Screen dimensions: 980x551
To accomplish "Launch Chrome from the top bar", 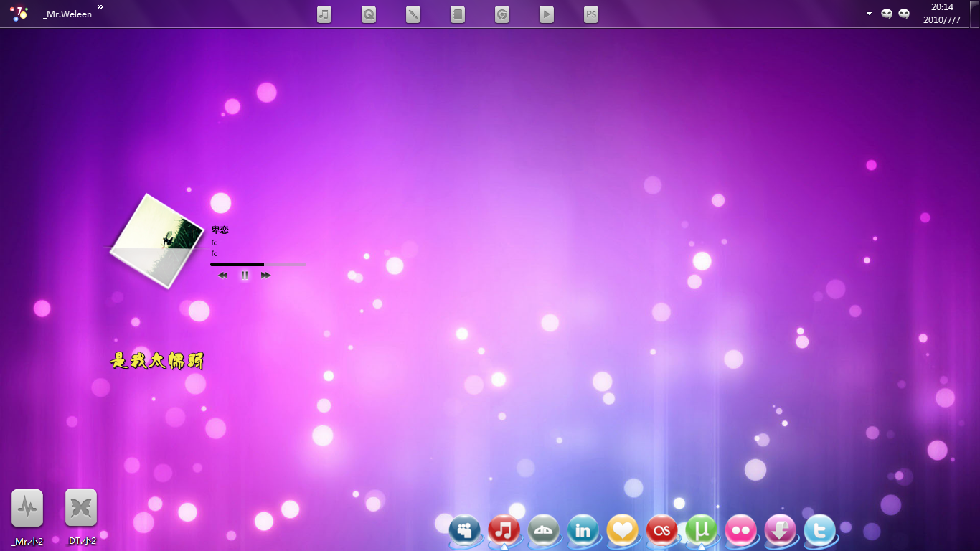I will coord(502,14).
